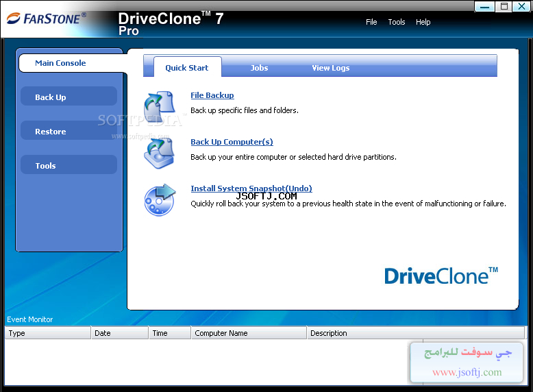Click the DriveClone 7 Pro title text
The height and width of the screenshot is (392, 533).
click(171, 23)
